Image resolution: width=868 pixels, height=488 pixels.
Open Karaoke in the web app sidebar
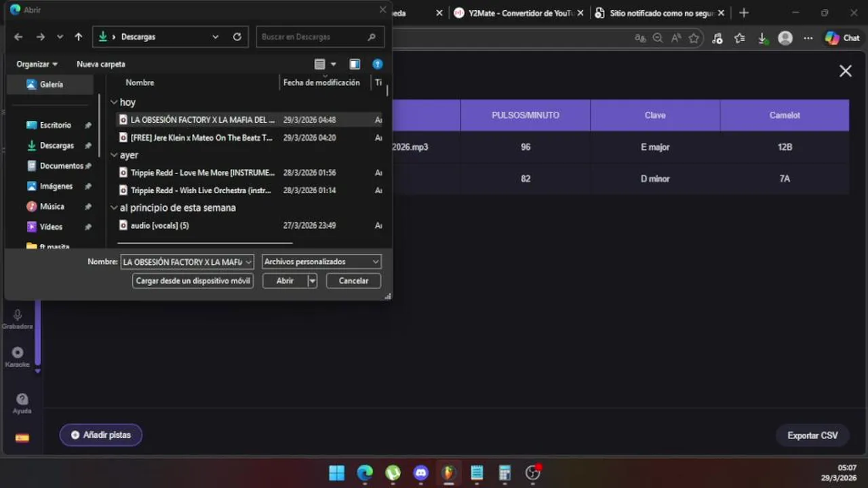[18, 357]
